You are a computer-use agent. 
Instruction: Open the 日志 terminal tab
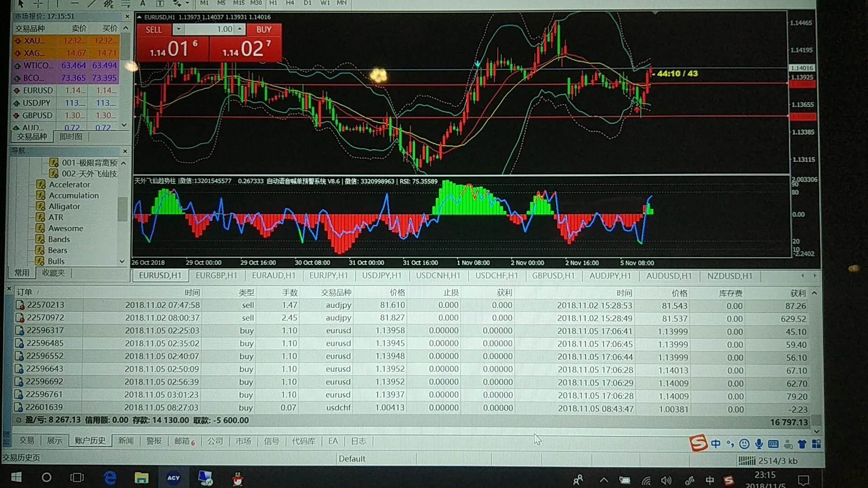point(359,441)
